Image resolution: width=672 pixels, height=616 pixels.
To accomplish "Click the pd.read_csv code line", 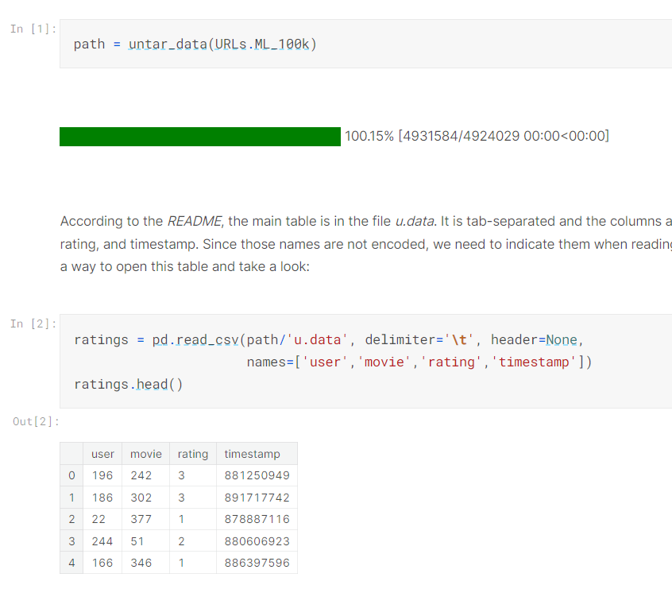I will coord(329,339).
